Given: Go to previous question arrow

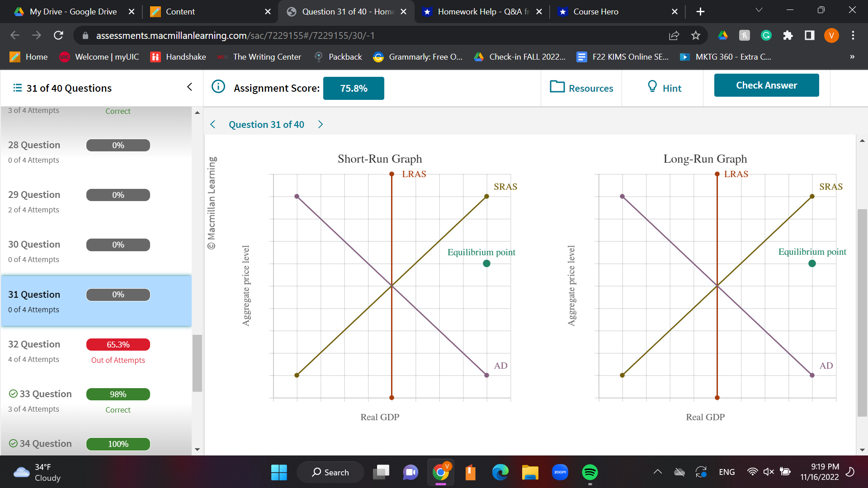Looking at the screenshot, I should pyautogui.click(x=213, y=125).
